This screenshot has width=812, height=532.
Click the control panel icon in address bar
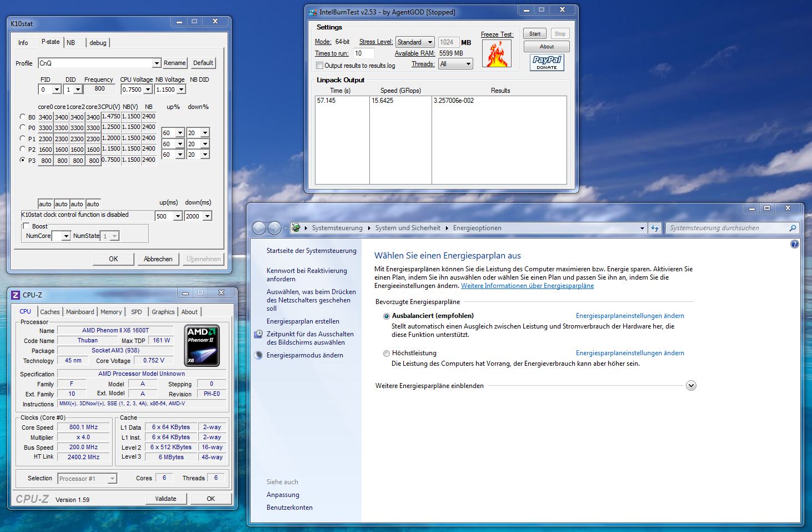296,228
